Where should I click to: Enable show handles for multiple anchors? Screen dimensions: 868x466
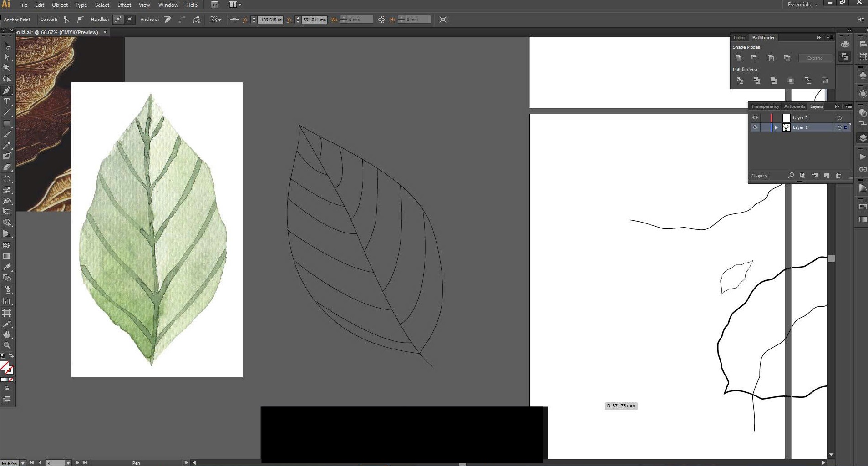click(118, 20)
